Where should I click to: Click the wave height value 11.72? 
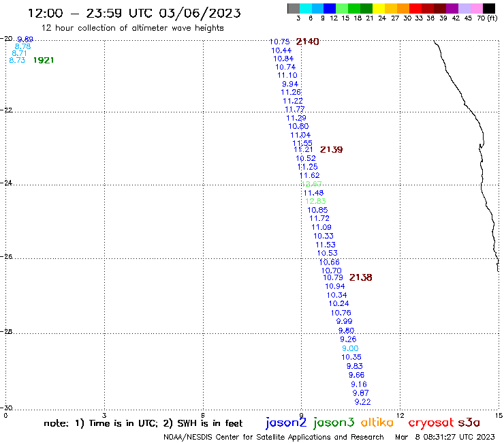coord(319,219)
